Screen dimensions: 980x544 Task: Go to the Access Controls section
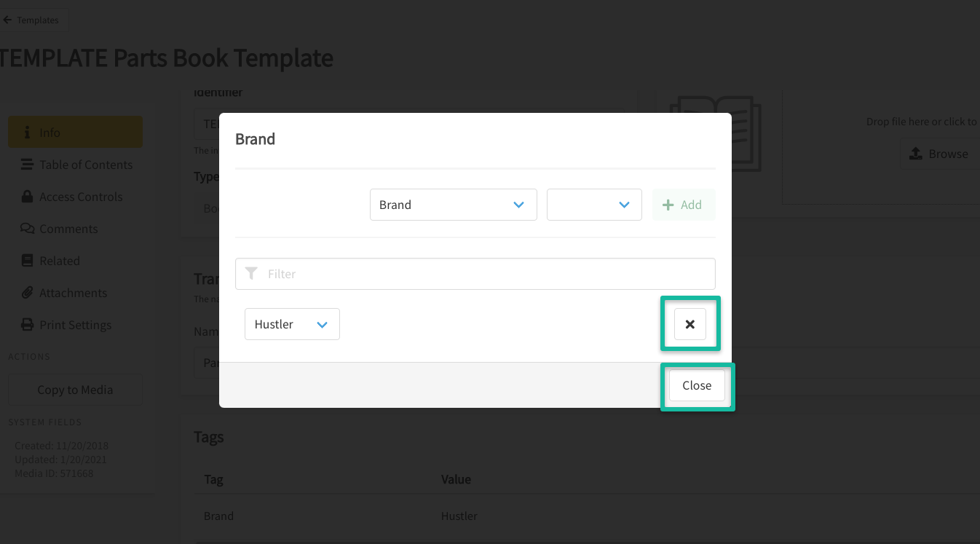[x=81, y=197]
